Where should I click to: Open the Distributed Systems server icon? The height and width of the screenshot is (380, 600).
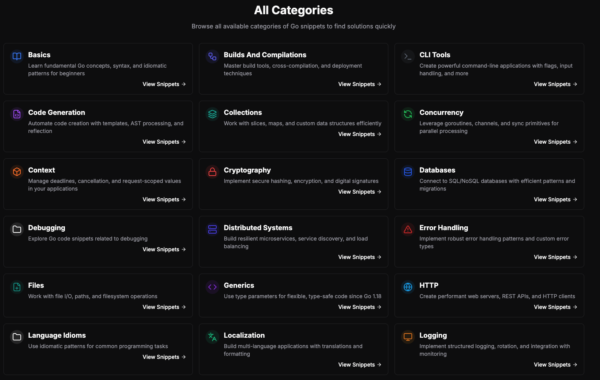(x=212, y=229)
